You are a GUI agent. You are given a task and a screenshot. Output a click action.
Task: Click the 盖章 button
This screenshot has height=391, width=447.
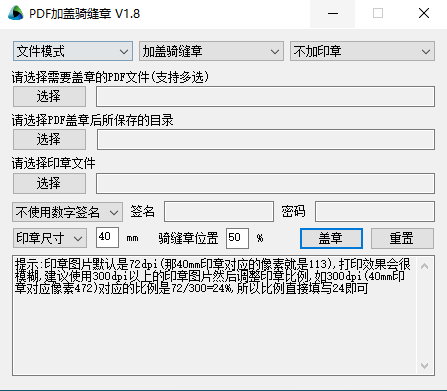click(x=331, y=238)
